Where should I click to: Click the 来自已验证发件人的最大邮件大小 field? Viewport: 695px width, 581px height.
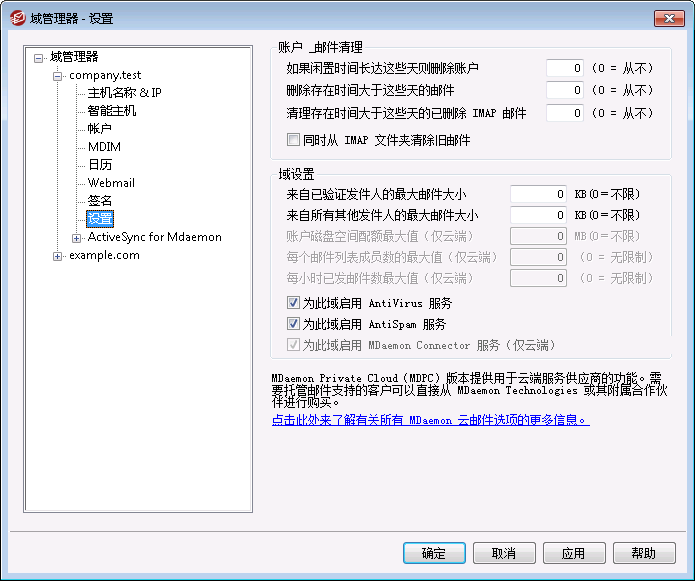[x=538, y=194]
